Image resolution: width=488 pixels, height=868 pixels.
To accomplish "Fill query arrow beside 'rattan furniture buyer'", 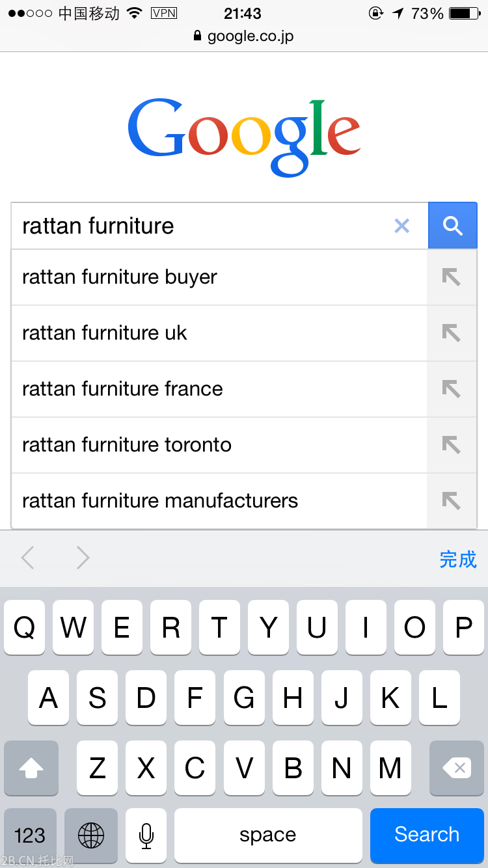I will point(452,277).
